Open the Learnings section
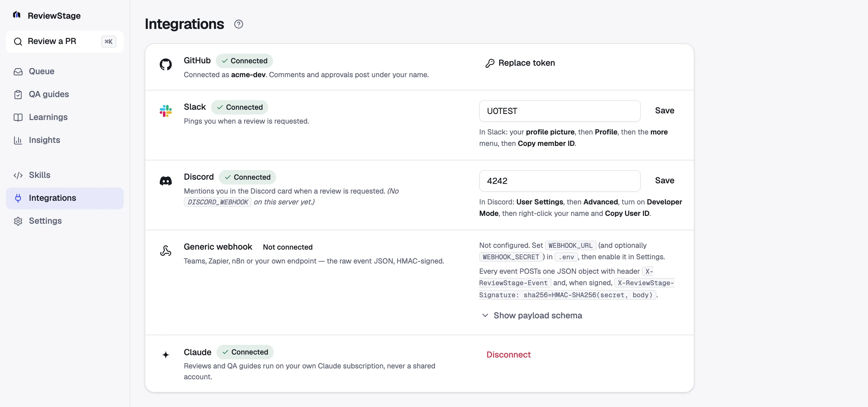 click(x=65, y=117)
